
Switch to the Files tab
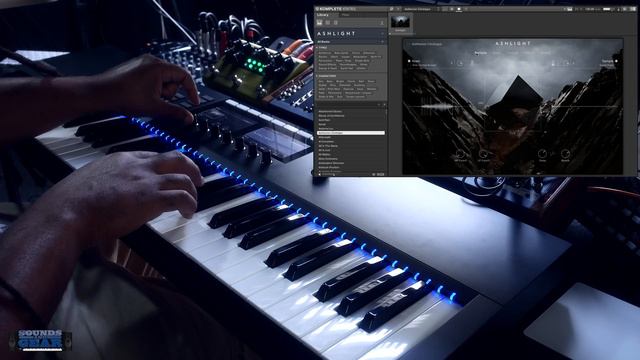pos(345,15)
